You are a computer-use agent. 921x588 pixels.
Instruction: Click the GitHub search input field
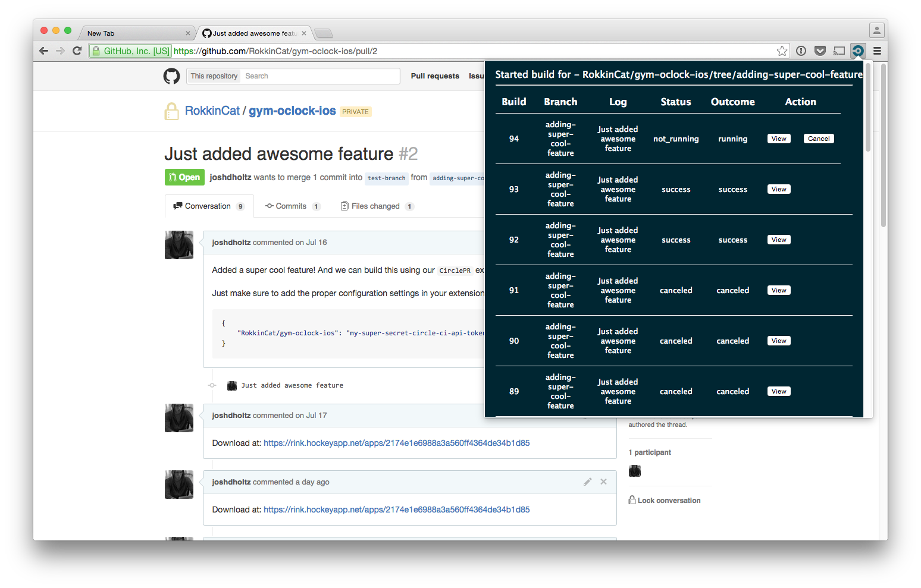(320, 76)
